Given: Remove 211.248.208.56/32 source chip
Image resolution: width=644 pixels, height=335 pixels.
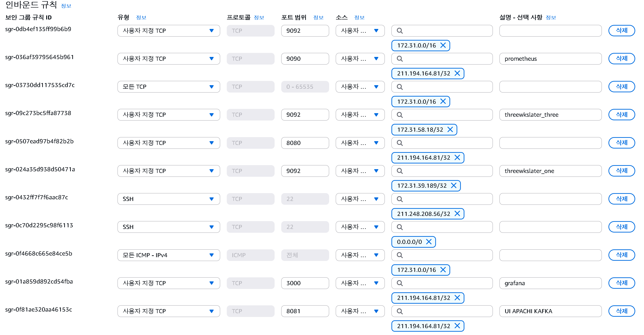Looking at the screenshot, I should (457, 214).
